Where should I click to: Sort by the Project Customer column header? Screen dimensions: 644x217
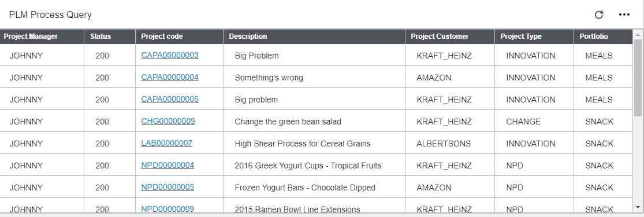(x=450, y=36)
